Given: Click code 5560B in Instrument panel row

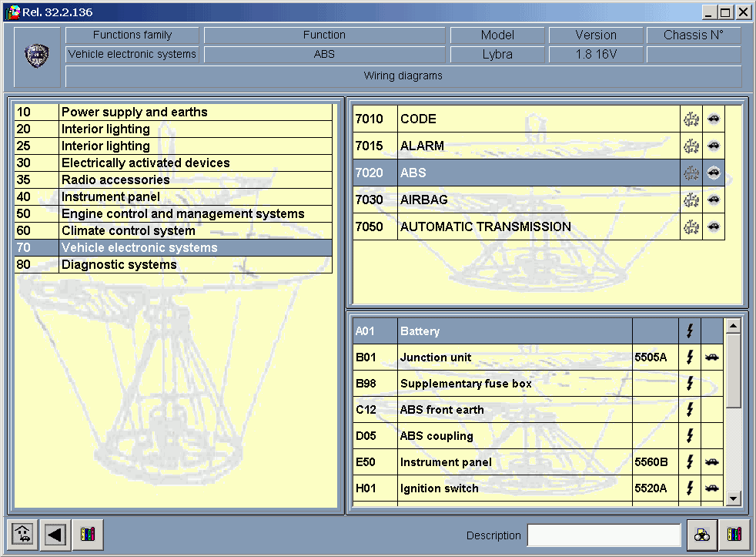Looking at the screenshot, I should pyautogui.click(x=651, y=462).
